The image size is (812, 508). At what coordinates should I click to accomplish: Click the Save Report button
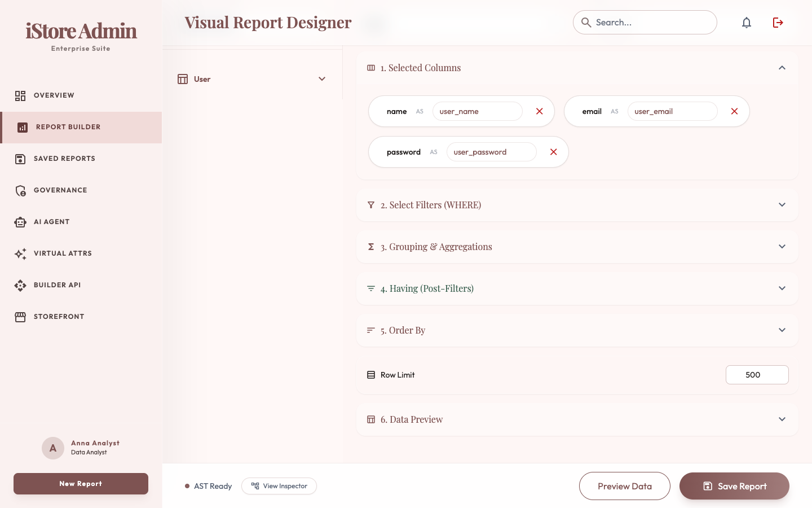point(734,486)
